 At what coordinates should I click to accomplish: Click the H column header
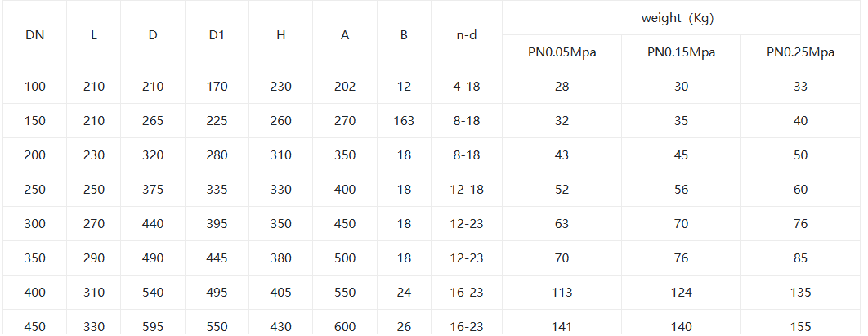point(280,35)
